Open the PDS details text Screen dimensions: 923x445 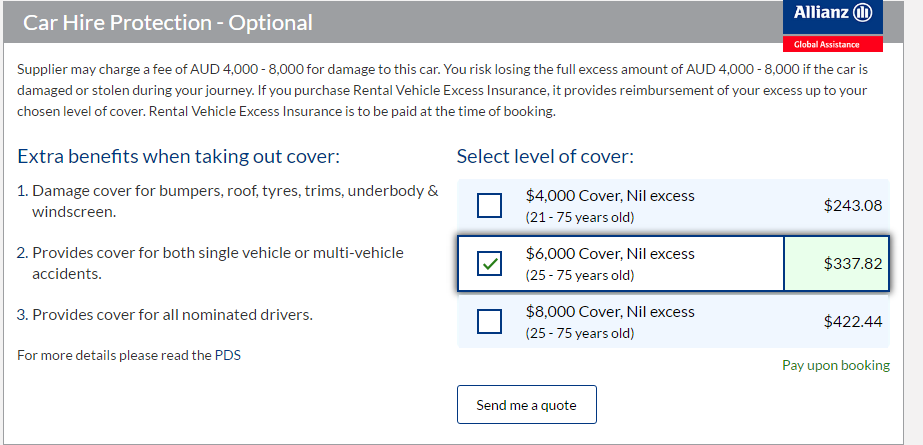click(x=129, y=355)
